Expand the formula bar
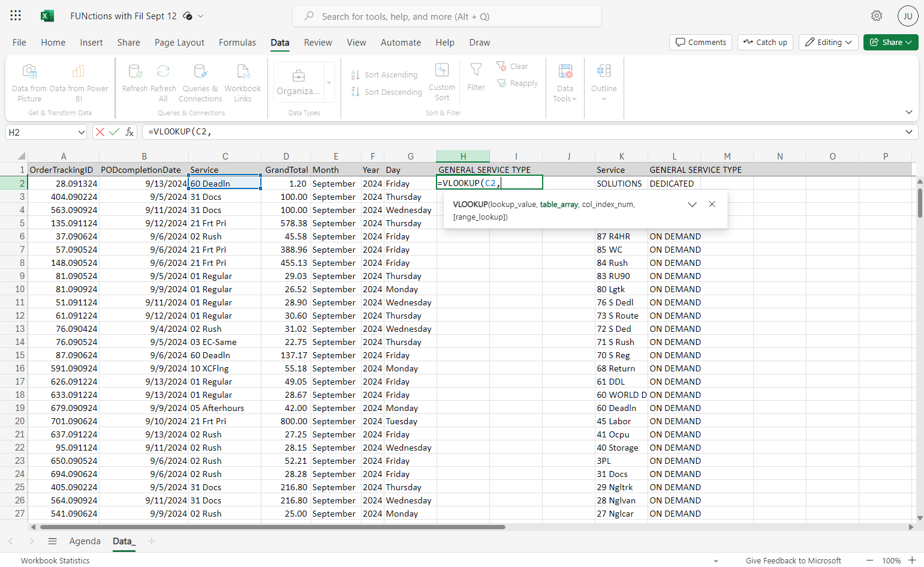924x567 pixels. (x=909, y=132)
